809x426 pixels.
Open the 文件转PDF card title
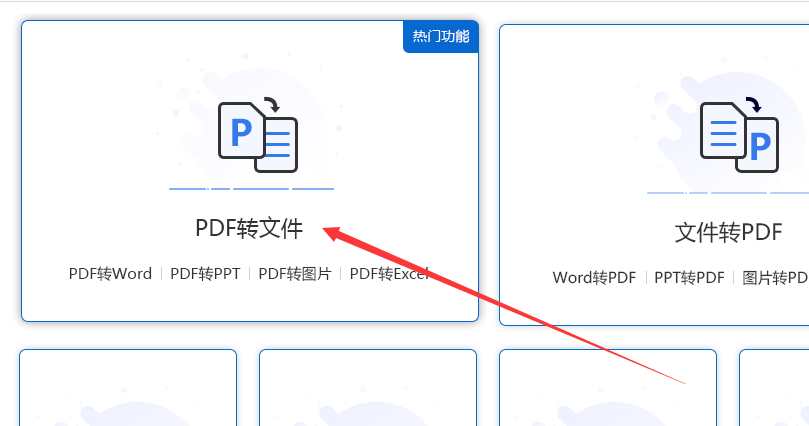click(729, 233)
